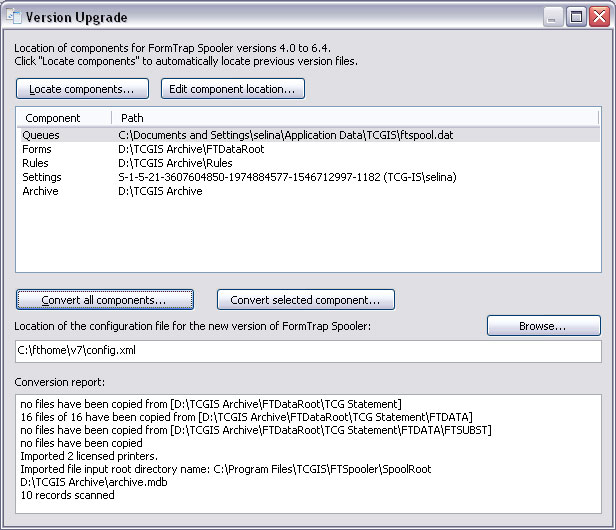This screenshot has height=530, width=616.
Task: Click the Settings SID path entry
Action: [286, 177]
